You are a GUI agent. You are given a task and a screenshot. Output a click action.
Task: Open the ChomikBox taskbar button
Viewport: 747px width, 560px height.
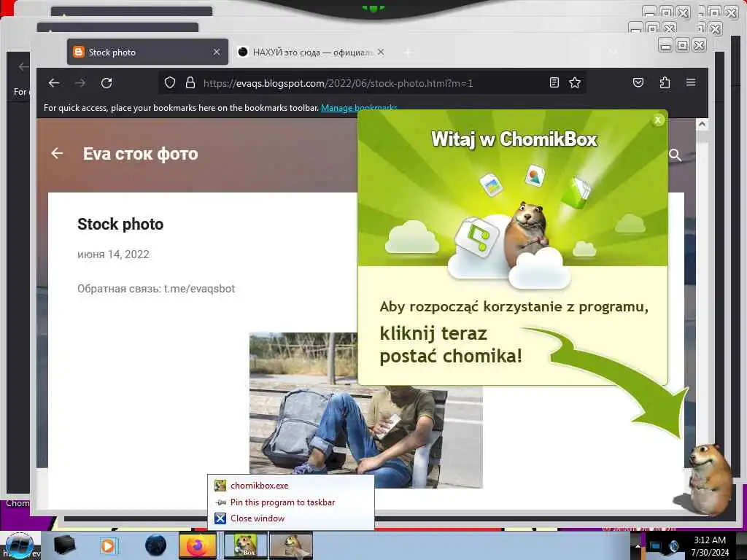pos(246,545)
